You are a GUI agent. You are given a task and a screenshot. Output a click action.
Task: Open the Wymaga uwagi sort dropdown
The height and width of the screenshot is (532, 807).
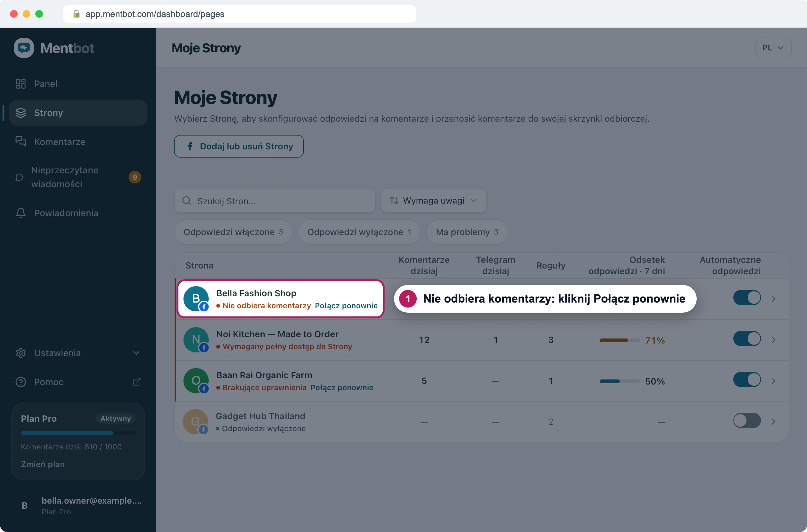(x=433, y=201)
